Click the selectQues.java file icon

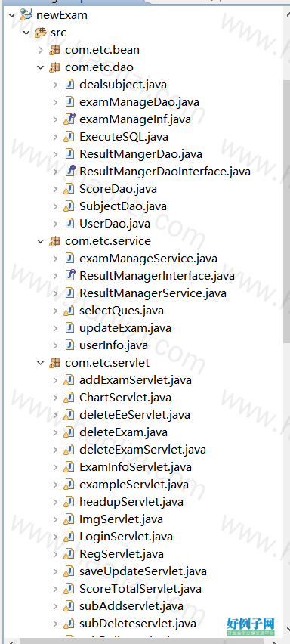[69, 311]
